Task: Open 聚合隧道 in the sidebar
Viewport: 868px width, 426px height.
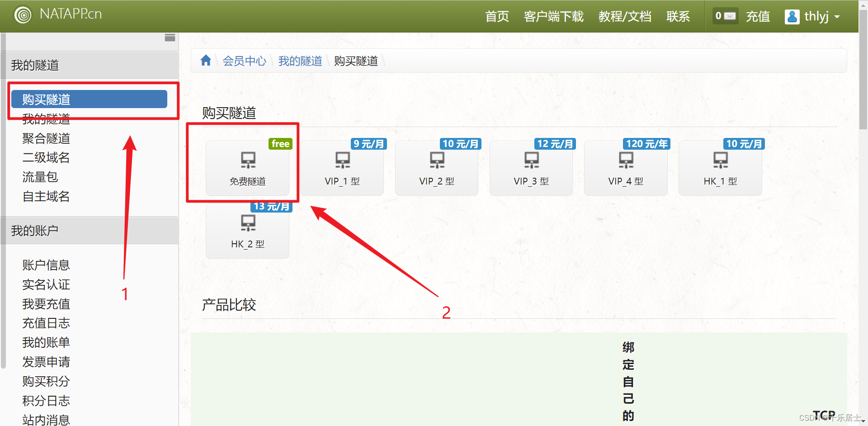Action: click(x=46, y=138)
